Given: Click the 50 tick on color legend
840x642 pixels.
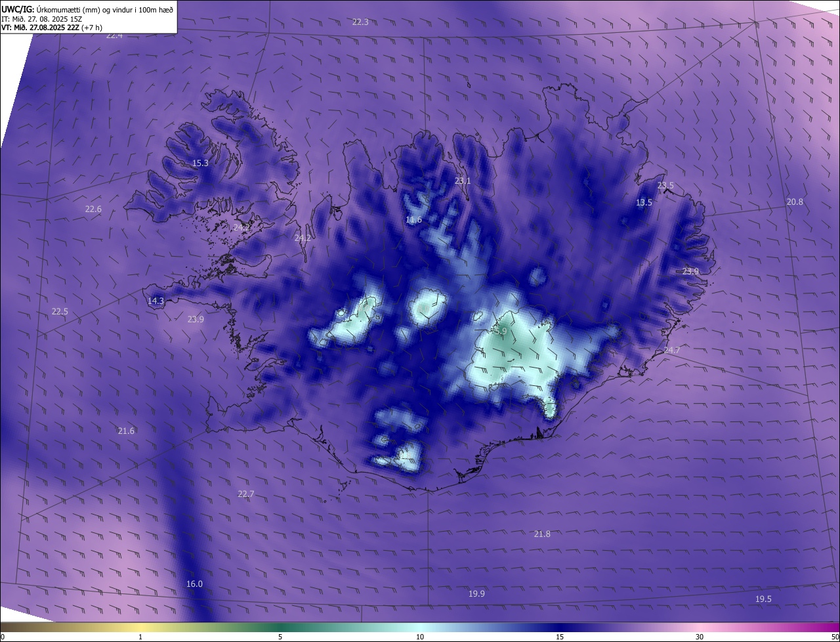Looking at the screenshot, I should tap(835, 637).
